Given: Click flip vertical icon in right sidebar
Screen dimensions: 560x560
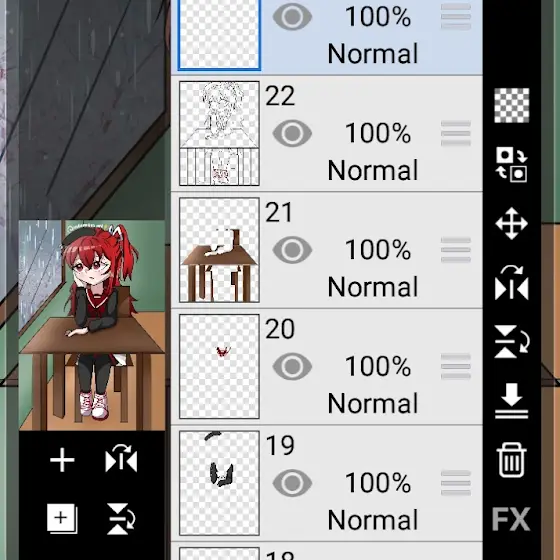Looking at the screenshot, I should 511,341.
